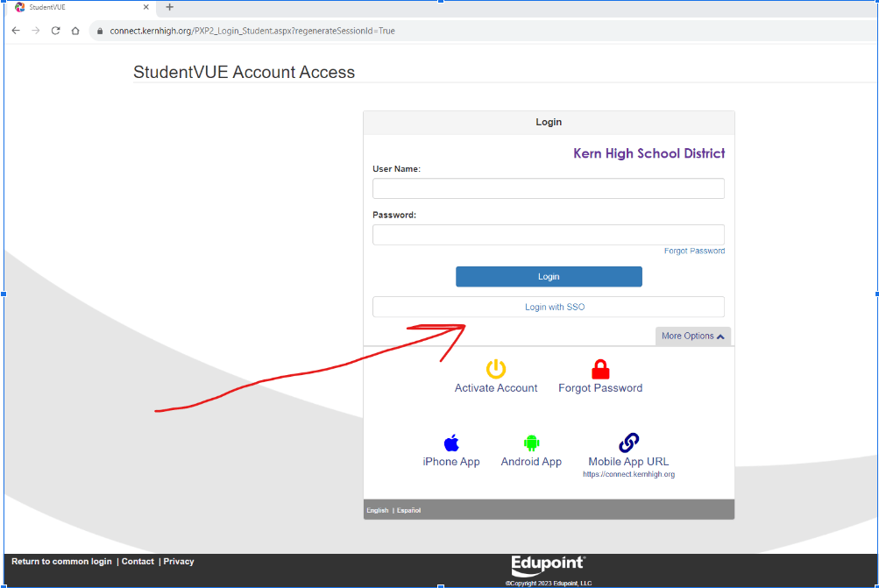Click the Copyright 2023 Edupoint, LLC text

(x=549, y=584)
